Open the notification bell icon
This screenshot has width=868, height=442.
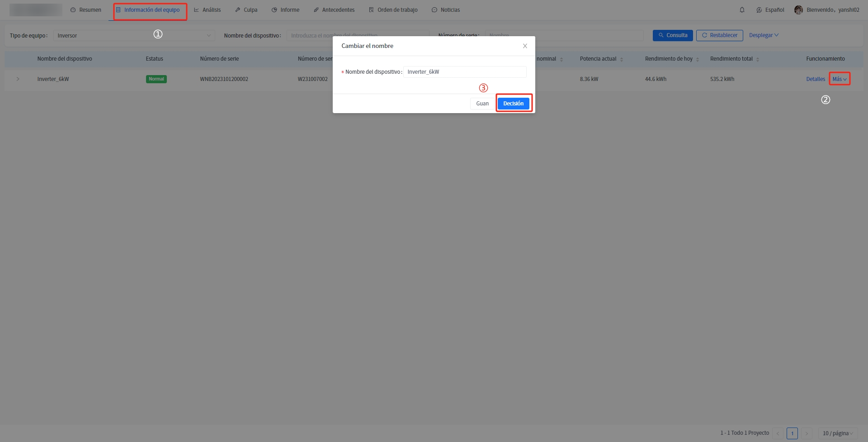tap(742, 10)
